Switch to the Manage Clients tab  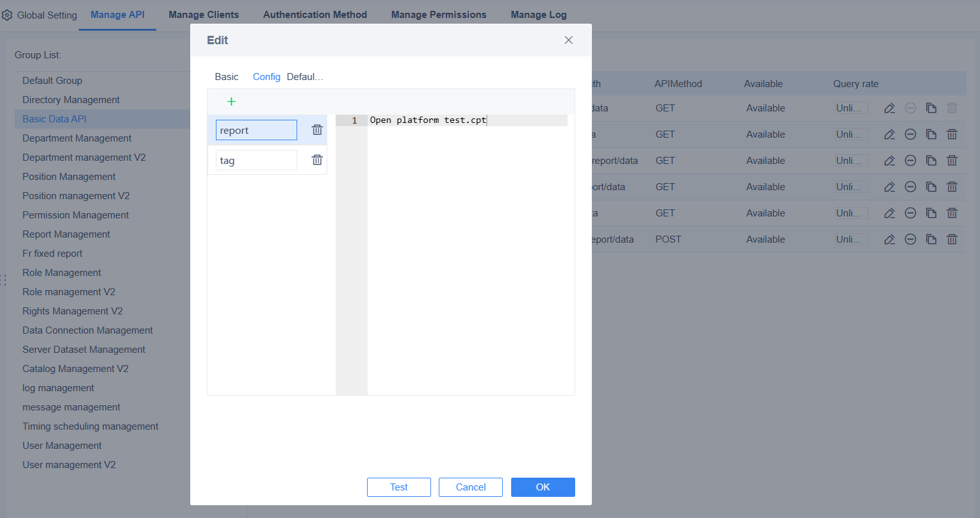point(204,14)
